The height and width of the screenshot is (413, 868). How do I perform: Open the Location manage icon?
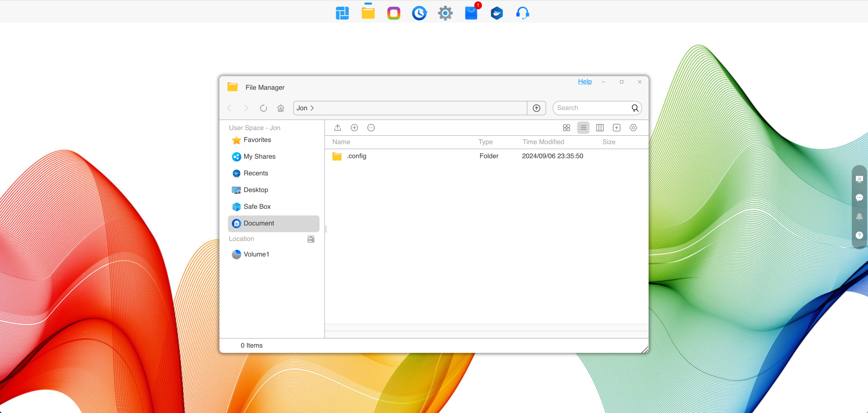(x=311, y=239)
